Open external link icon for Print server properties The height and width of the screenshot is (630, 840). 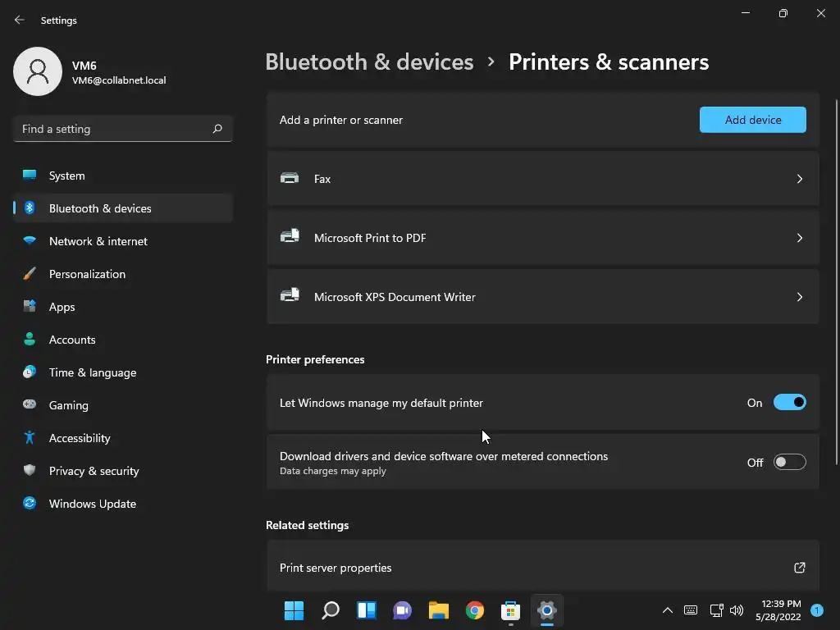799,568
